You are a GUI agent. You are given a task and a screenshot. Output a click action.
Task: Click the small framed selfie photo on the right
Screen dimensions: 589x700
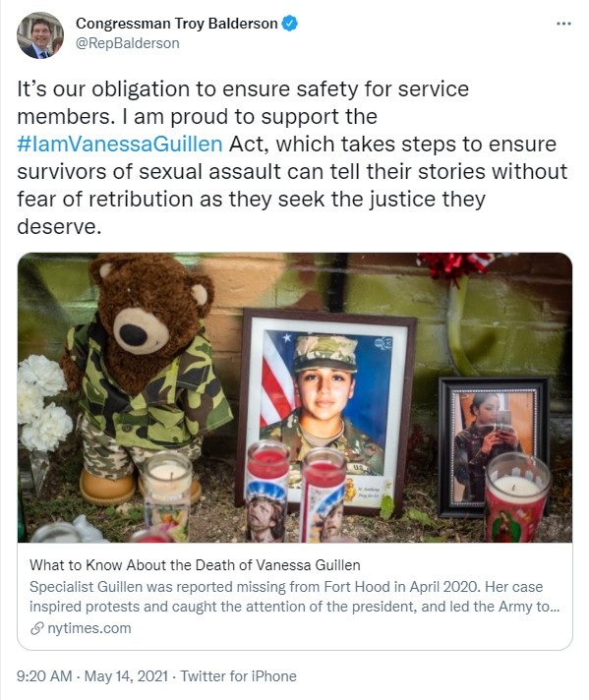point(494,446)
